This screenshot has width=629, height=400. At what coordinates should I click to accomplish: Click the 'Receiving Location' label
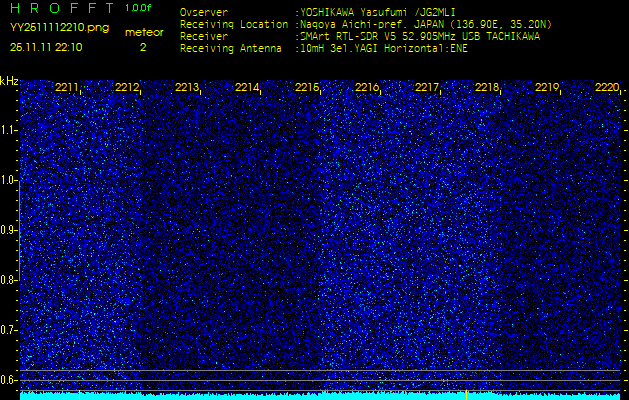click(x=234, y=25)
